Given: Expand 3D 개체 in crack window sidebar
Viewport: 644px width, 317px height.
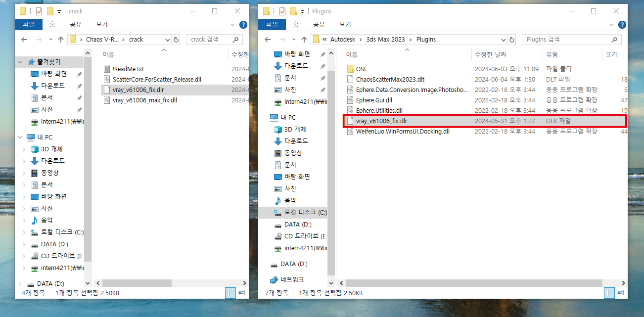Looking at the screenshot, I should click(x=25, y=149).
